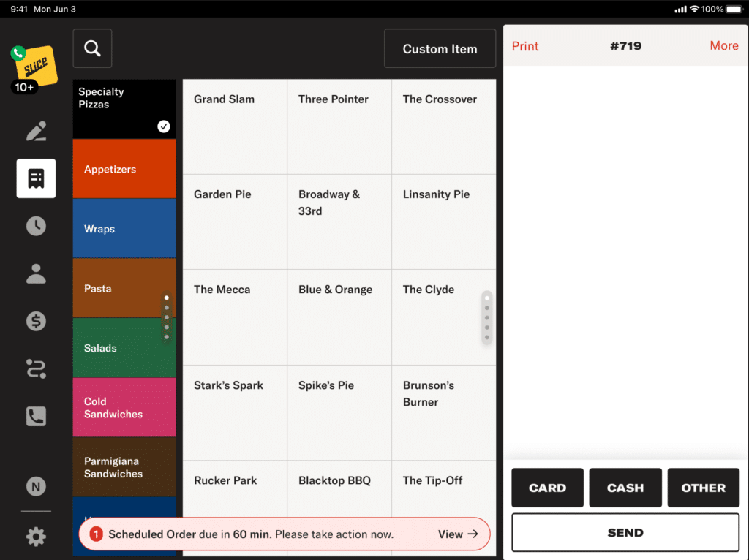This screenshot has height=560, width=749.
Task: Open the route delivery icon
Action: [x=37, y=368]
